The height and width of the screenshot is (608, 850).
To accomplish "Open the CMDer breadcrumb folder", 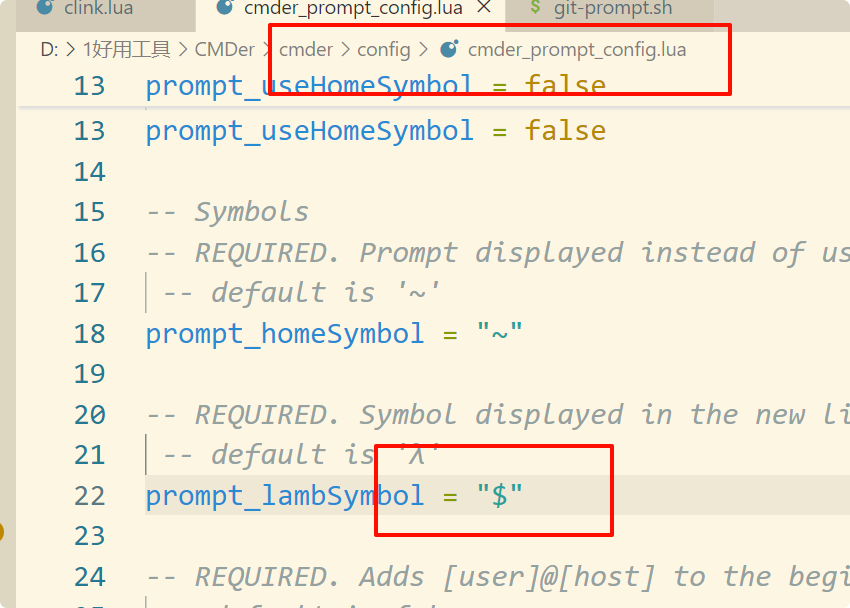I will 224,49.
